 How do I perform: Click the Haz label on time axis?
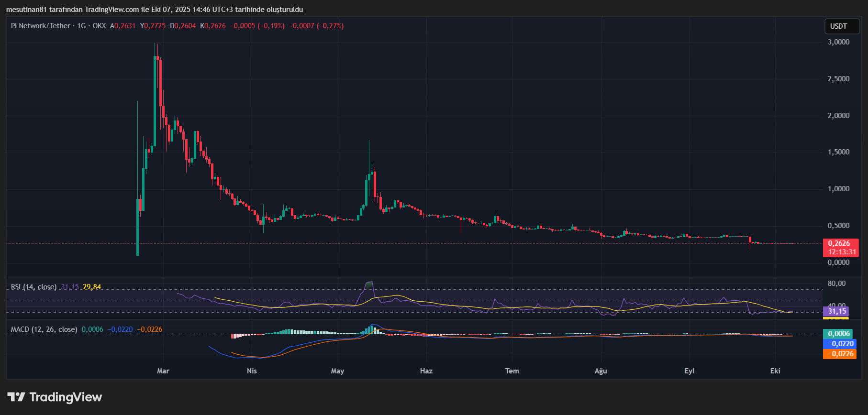point(426,371)
